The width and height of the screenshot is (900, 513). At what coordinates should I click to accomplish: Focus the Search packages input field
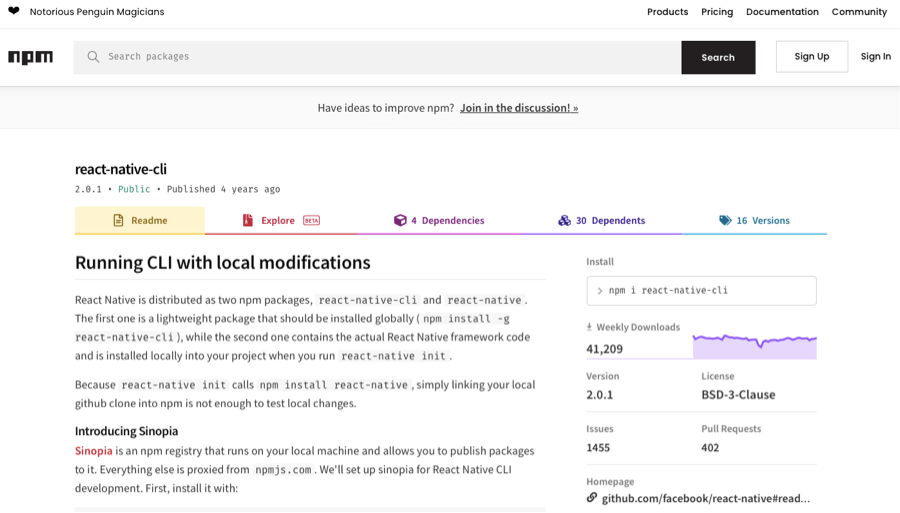point(377,57)
